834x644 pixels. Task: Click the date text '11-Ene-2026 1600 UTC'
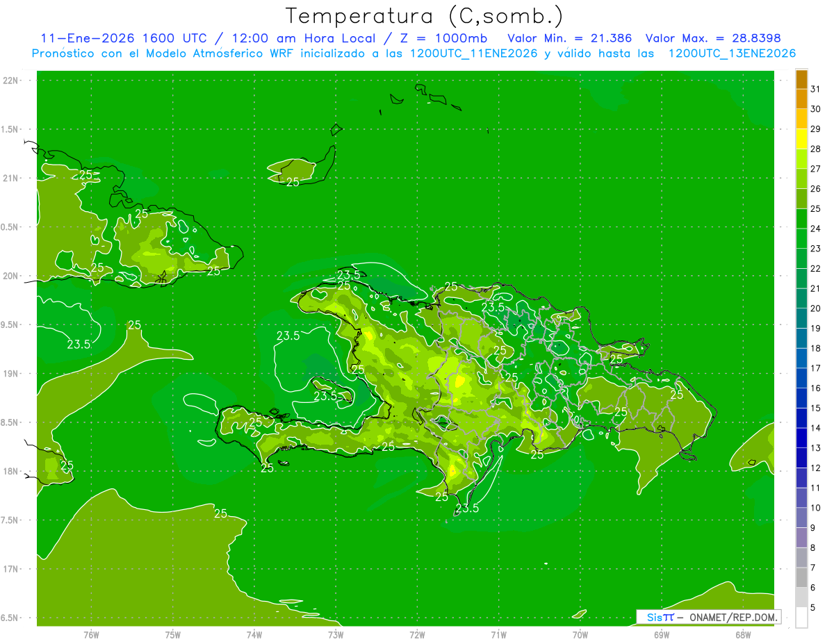[124, 38]
